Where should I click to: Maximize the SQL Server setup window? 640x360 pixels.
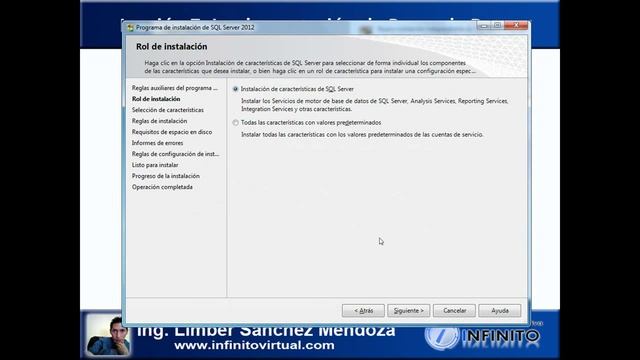pyautogui.click(x=497, y=26)
